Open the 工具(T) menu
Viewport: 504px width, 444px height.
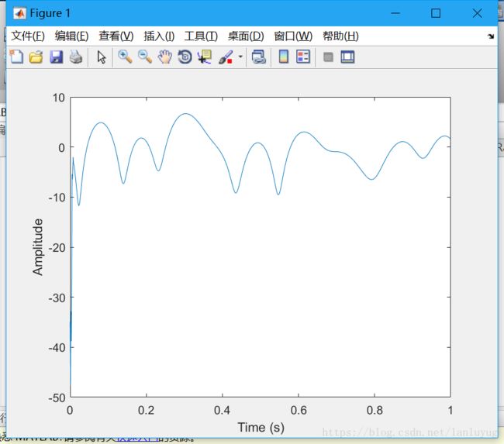(x=201, y=36)
